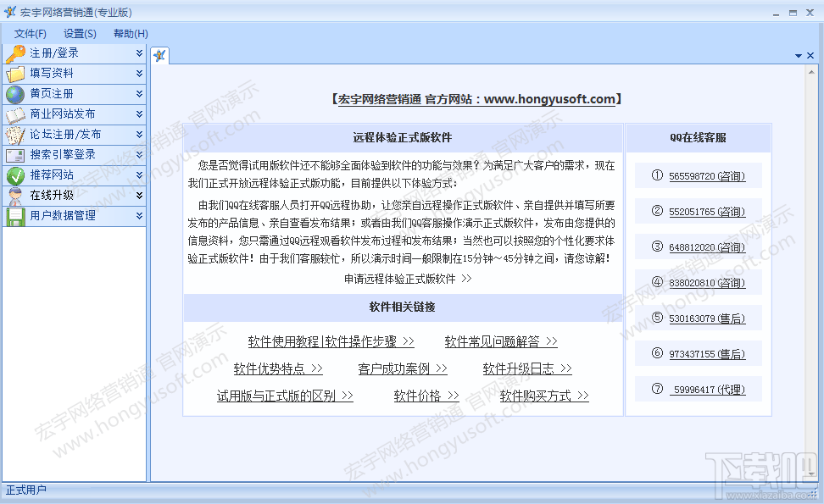Expand the 填写资料 panel chevron
This screenshot has height=504, width=824.
139,74
